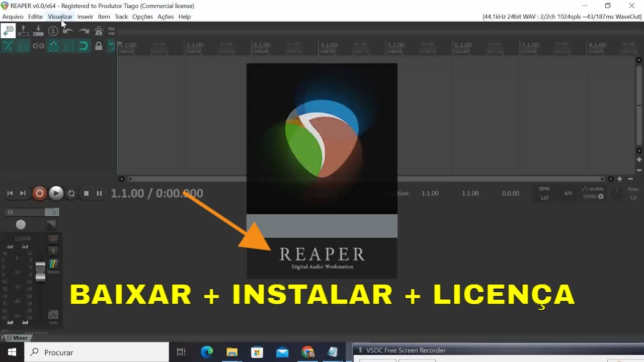
Task: Open the Windows Start menu
Action: (12, 352)
